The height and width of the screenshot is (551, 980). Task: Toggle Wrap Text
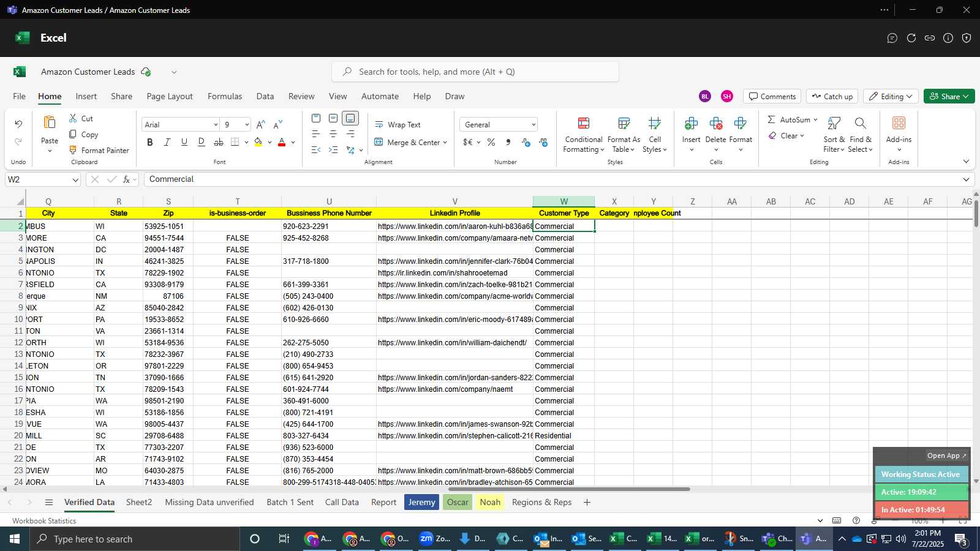(398, 124)
